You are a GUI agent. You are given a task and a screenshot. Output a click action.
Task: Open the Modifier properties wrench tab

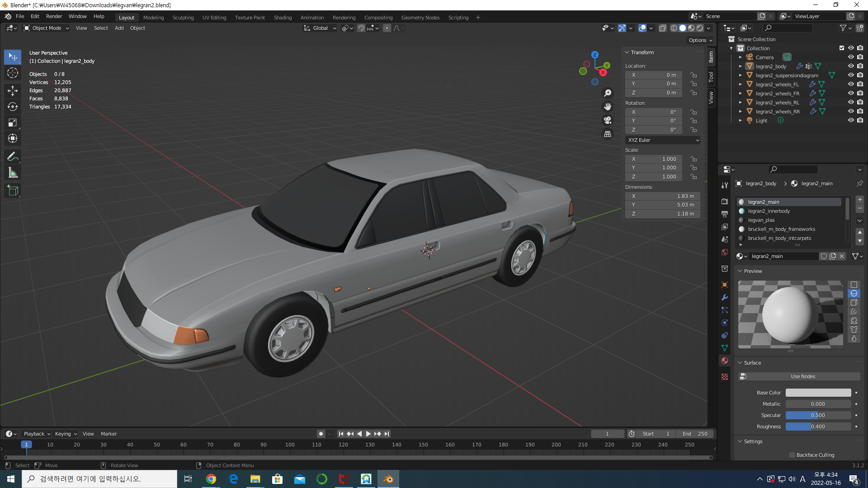tap(725, 297)
